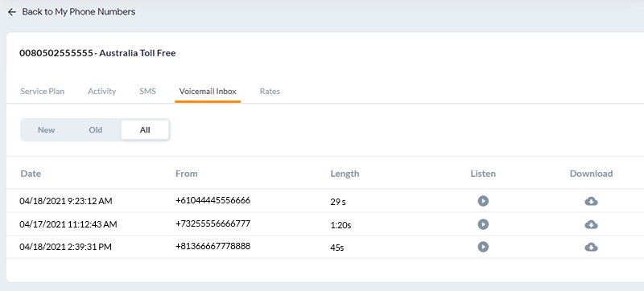Open the Service Plan tab
The height and width of the screenshot is (291, 644).
point(43,92)
